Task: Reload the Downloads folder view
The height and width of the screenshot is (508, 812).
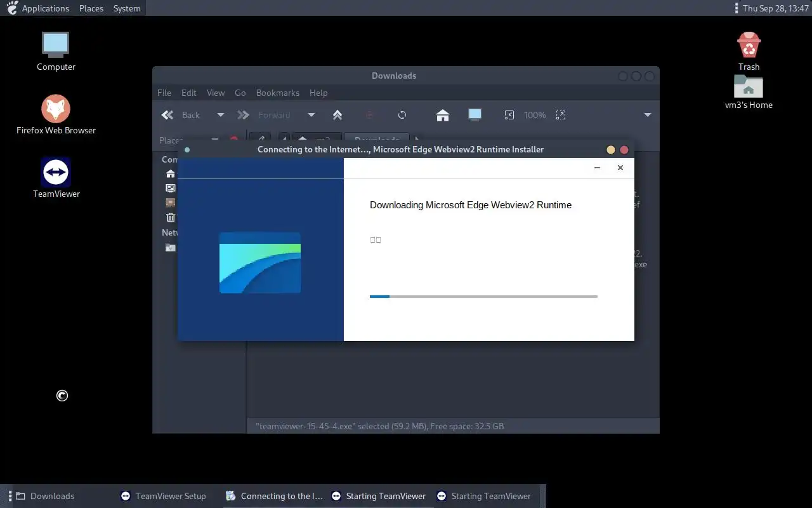Action: coord(402,115)
